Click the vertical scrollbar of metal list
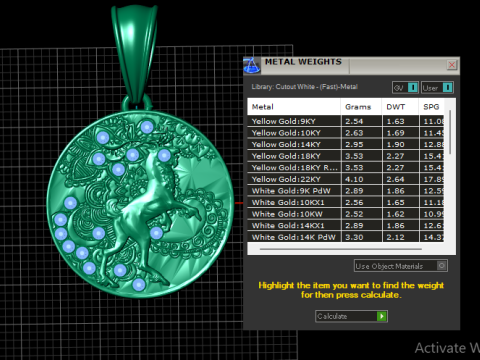The height and width of the screenshot is (360, 480). (x=450, y=132)
